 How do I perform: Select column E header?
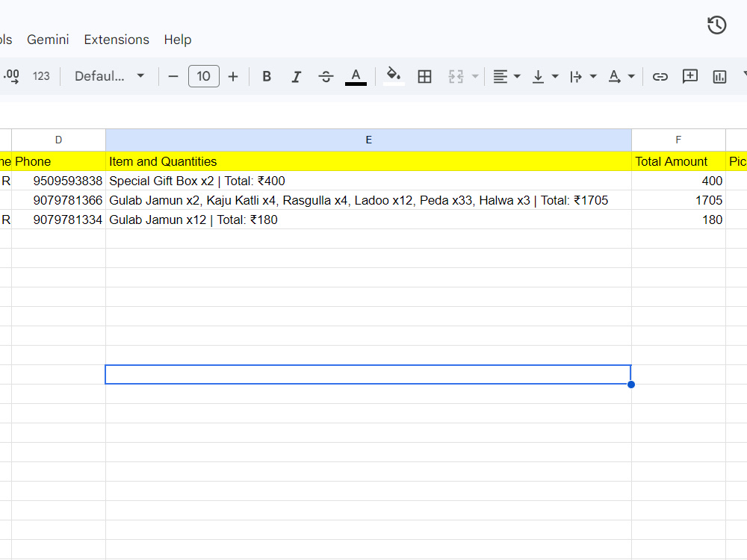click(368, 140)
